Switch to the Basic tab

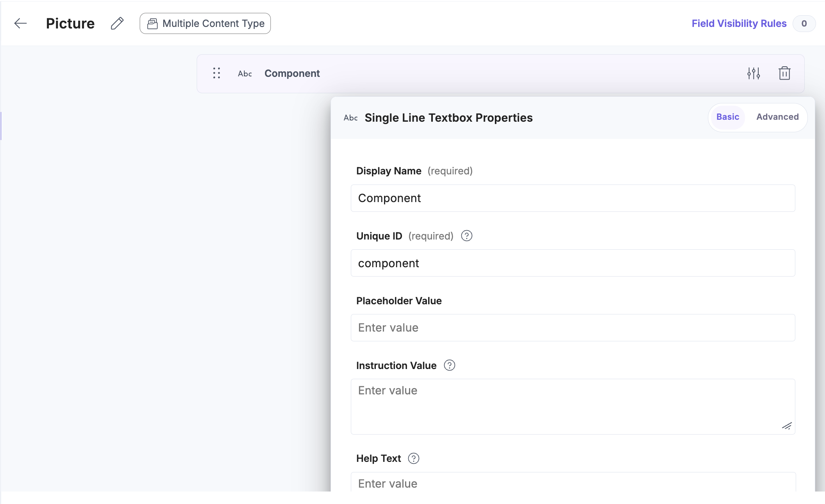727,117
